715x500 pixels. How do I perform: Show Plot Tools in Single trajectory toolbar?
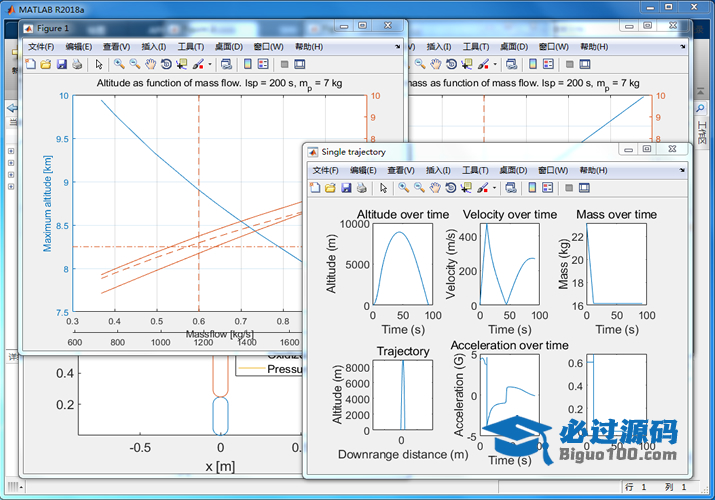[x=584, y=188]
